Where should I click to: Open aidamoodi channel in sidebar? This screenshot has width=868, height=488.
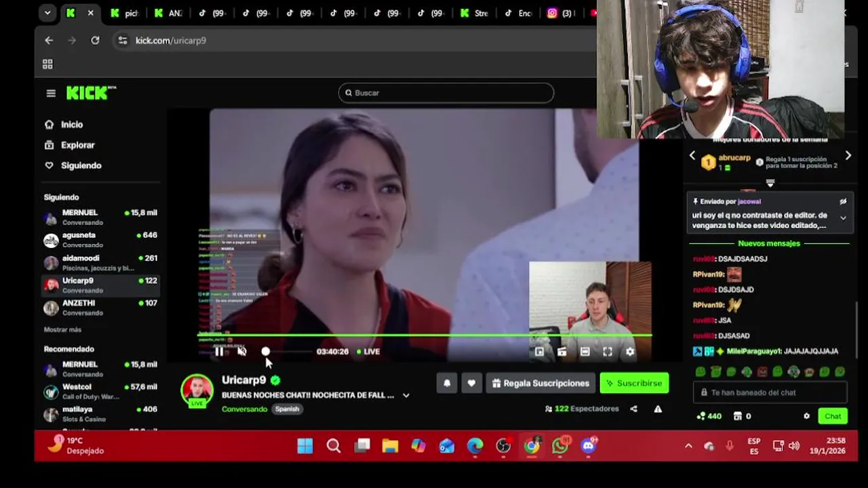pyautogui.click(x=100, y=262)
